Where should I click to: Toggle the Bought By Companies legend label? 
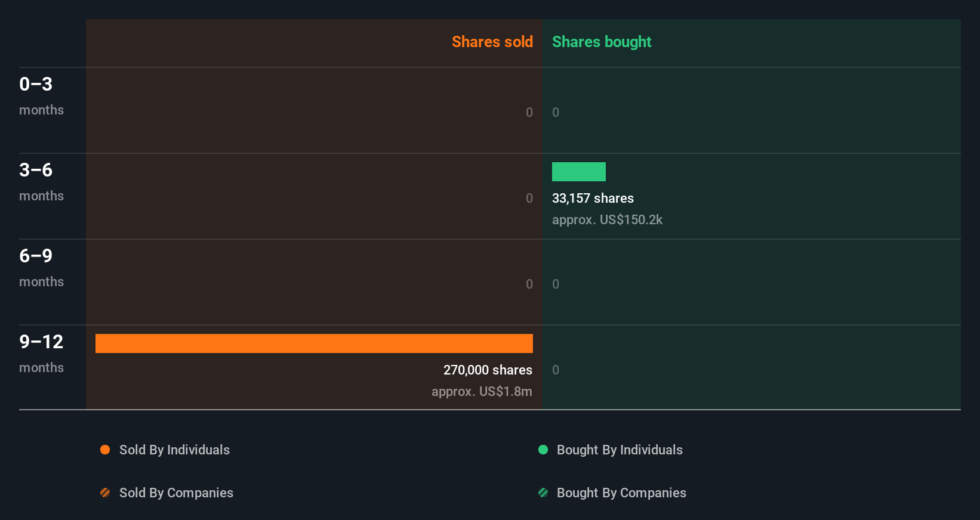pyautogui.click(x=621, y=493)
